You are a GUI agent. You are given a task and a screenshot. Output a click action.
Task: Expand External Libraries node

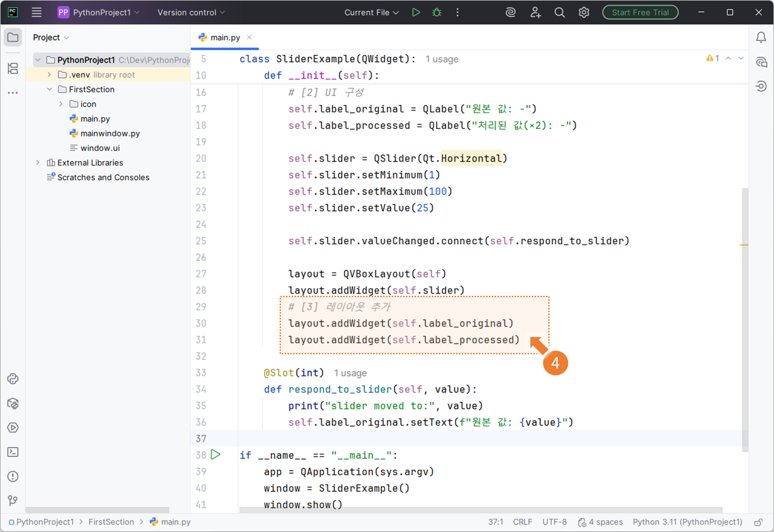click(x=38, y=163)
